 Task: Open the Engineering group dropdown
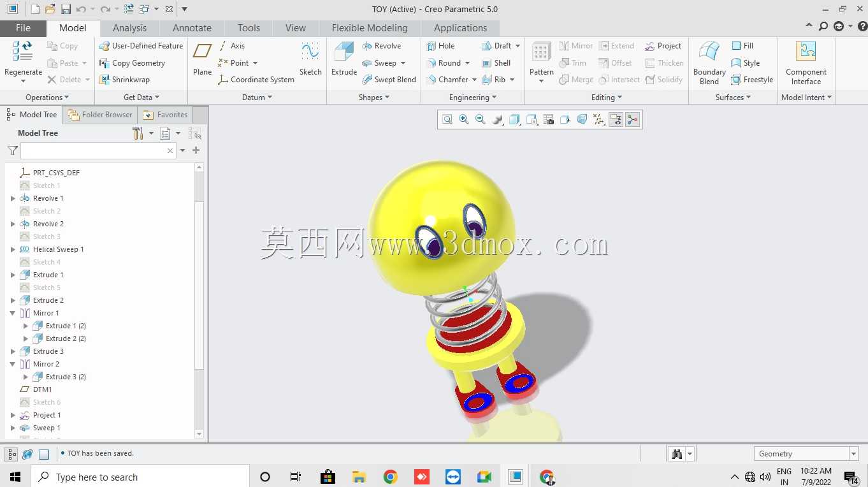tap(473, 98)
